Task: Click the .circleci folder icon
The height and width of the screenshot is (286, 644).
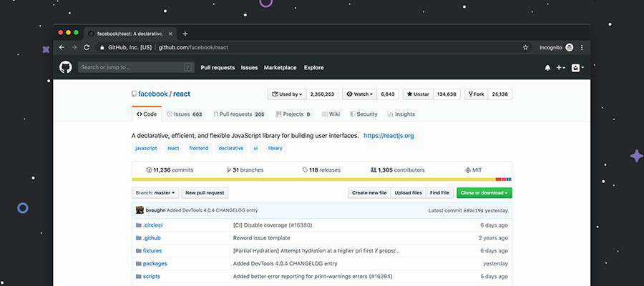Action: pyautogui.click(x=139, y=225)
